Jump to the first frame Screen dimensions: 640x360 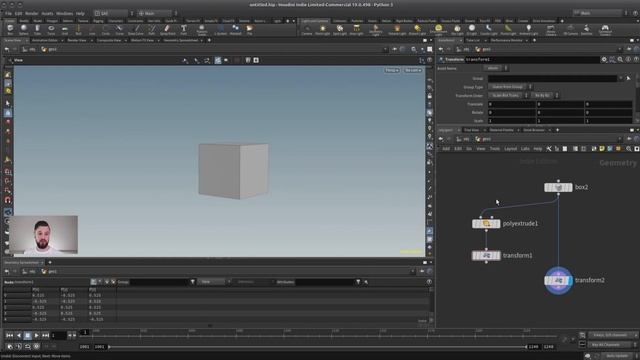click(9, 336)
